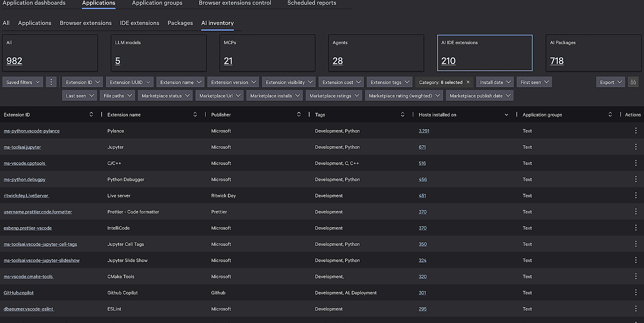This screenshot has width=644, height=323.
Task: Expand the Marketplace status filter
Action: [165, 95]
